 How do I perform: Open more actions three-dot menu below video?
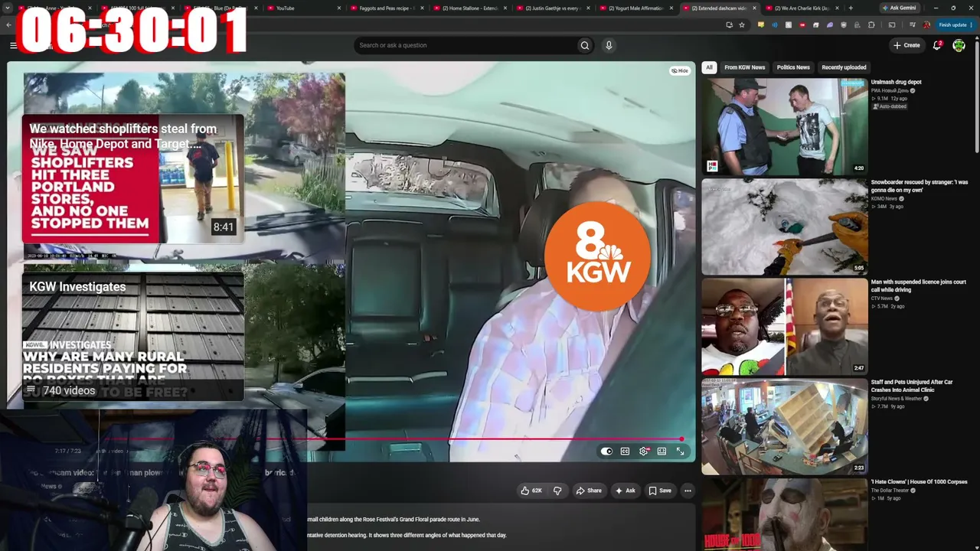pos(688,491)
